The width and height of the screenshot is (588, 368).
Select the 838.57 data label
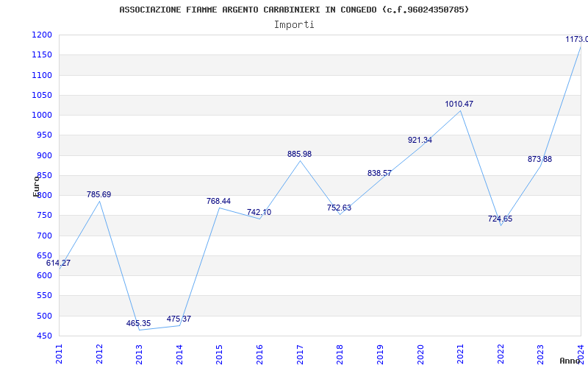pos(379,173)
